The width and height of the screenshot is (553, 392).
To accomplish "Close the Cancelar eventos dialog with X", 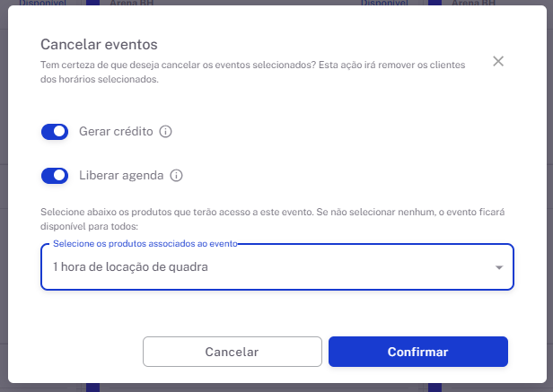I will point(498,61).
